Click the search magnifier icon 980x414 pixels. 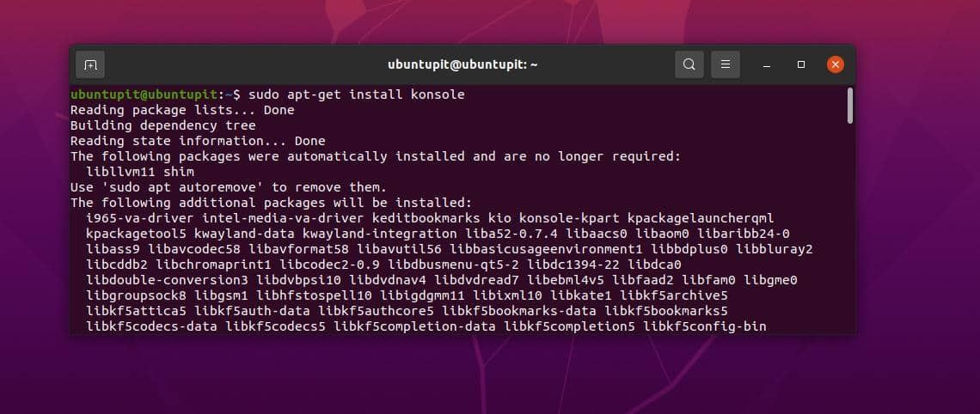[x=689, y=64]
